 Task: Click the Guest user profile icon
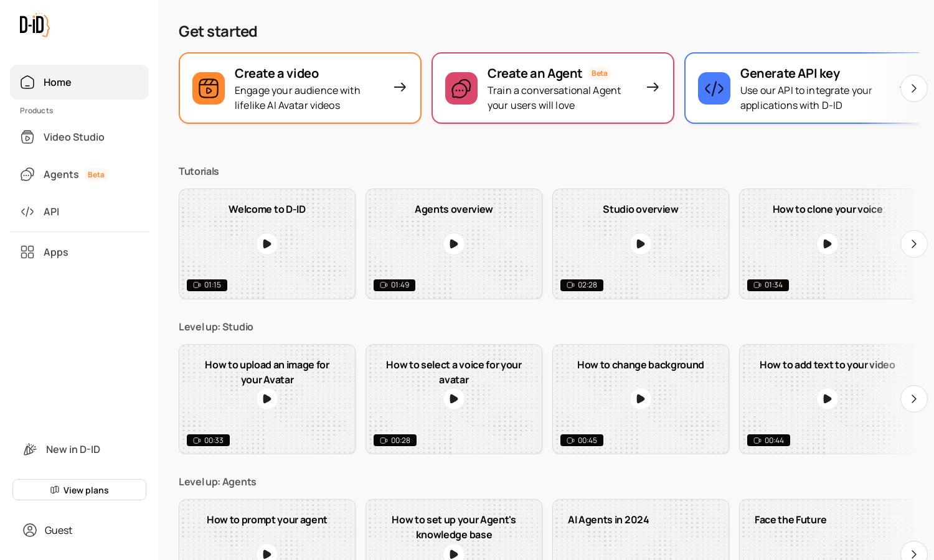coord(30,530)
